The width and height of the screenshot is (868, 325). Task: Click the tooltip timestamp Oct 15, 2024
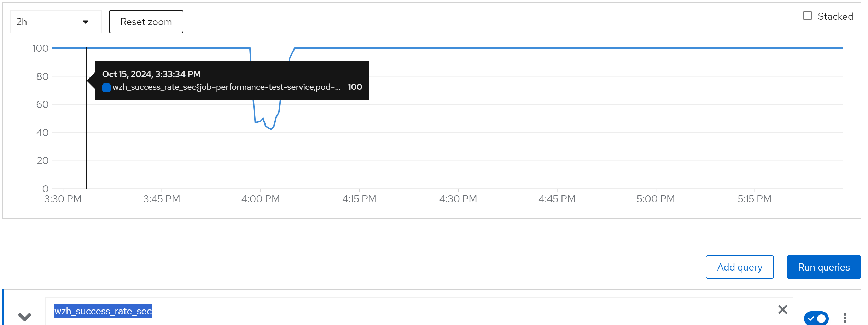[151, 74]
